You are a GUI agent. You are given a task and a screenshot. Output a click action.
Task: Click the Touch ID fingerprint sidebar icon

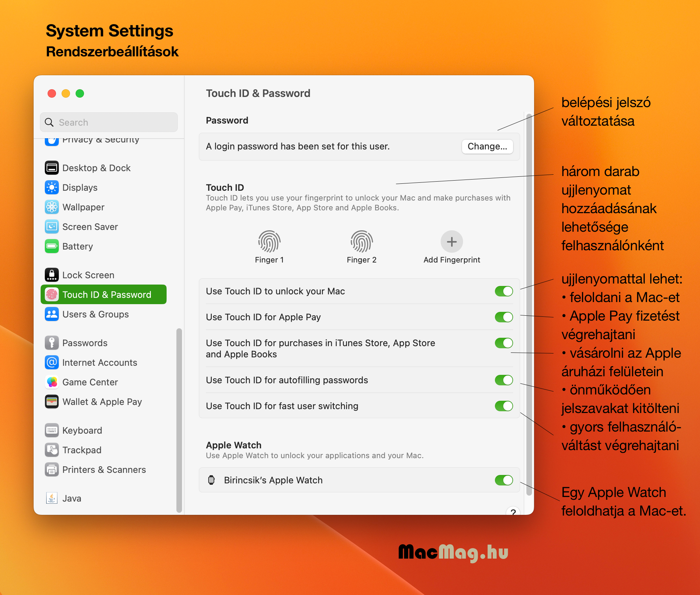pyautogui.click(x=52, y=295)
